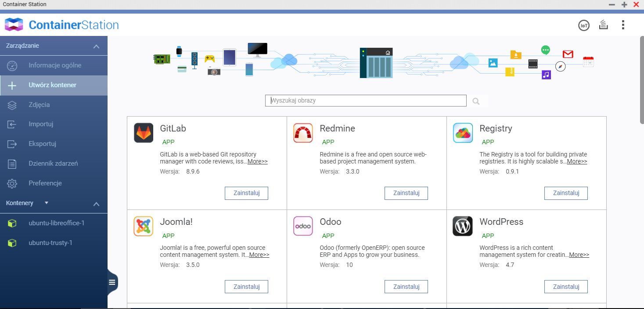Expand Joomla! description with More>> link

coord(259,255)
